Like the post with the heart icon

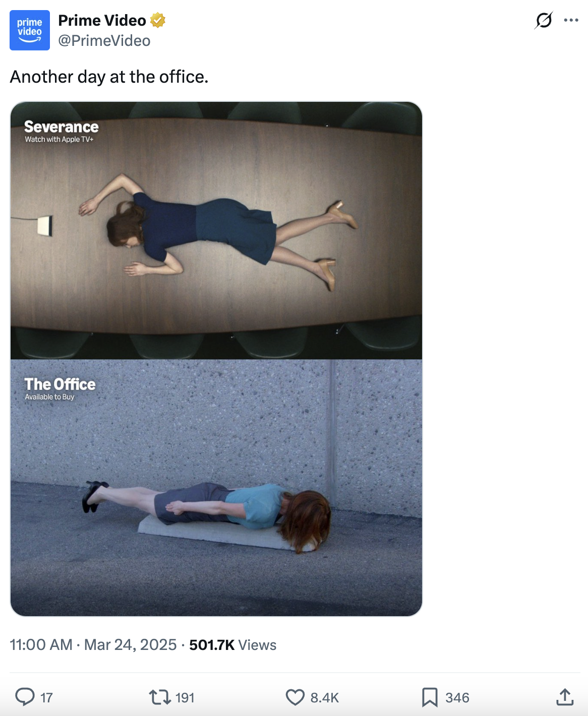pos(295,697)
